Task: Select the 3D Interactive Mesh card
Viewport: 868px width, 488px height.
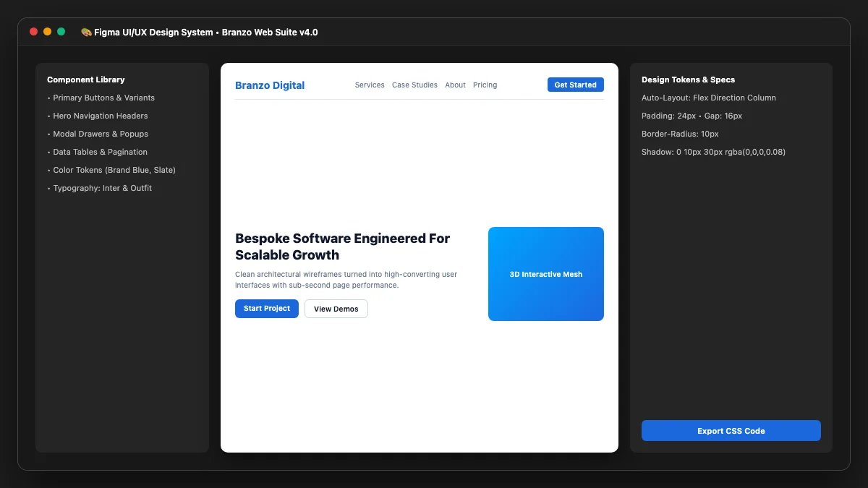Action: pyautogui.click(x=546, y=274)
